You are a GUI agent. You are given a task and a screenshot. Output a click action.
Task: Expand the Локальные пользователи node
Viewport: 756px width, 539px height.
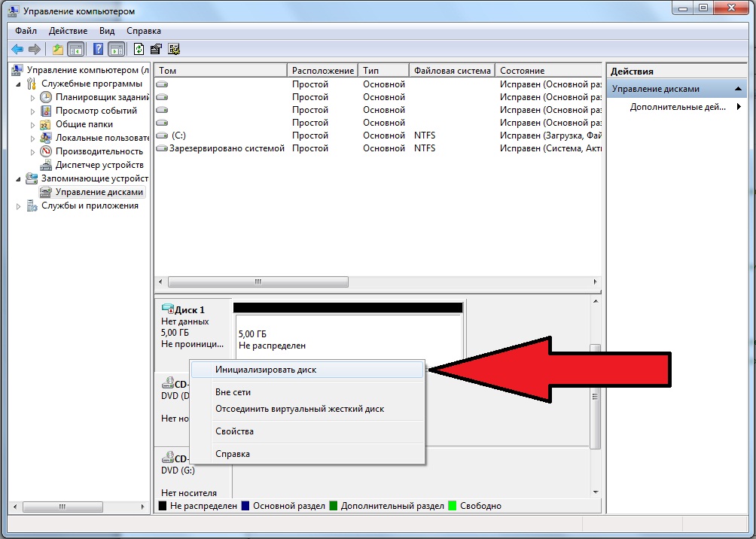coord(32,139)
